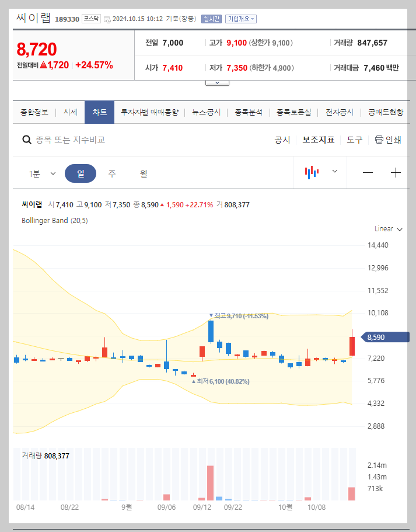The height and width of the screenshot is (532, 416).
Task: Click stock code 189330
Action: pyautogui.click(x=67, y=19)
